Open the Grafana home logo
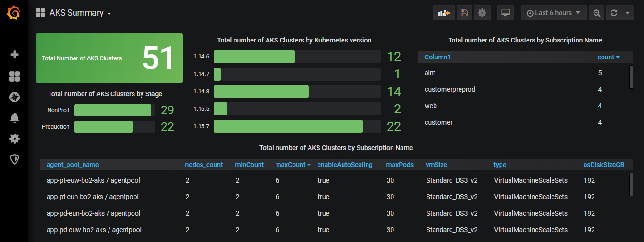This screenshot has width=644, height=242. pos(14,13)
